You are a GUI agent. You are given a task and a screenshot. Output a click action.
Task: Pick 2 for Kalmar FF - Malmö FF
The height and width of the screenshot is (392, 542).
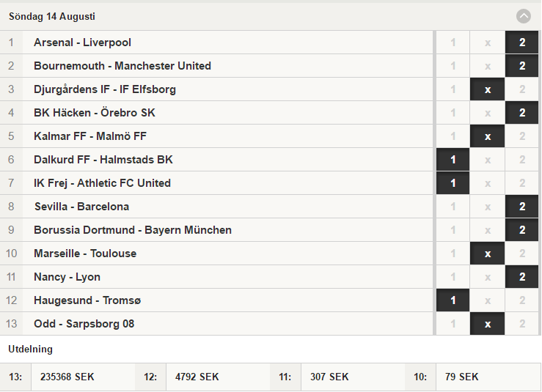(x=522, y=136)
